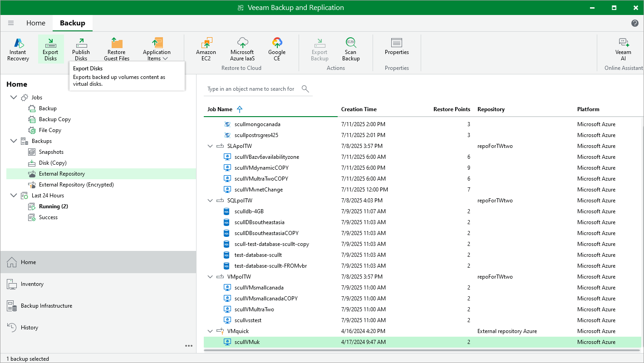Collapse the SQLpolTW backup group
The width and height of the screenshot is (644, 363).
point(210,201)
